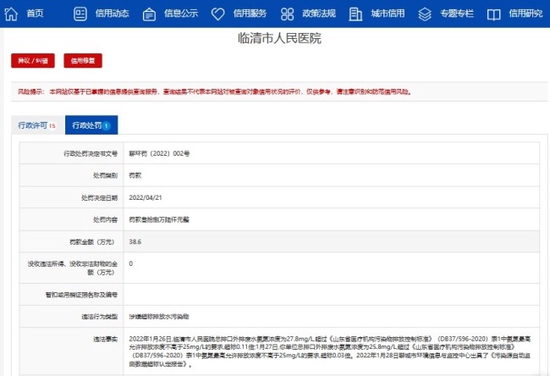Click the heart icon for 信用服务

(x=218, y=14)
